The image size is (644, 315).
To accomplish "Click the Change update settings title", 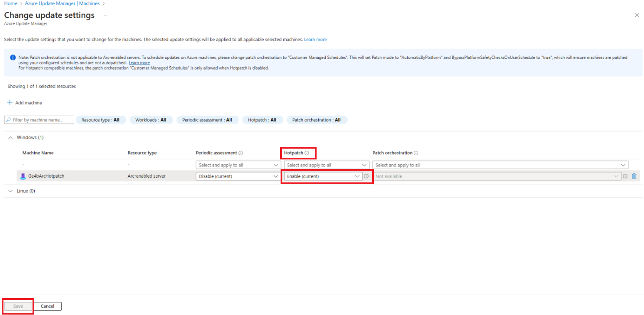I will (x=49, y=15).
